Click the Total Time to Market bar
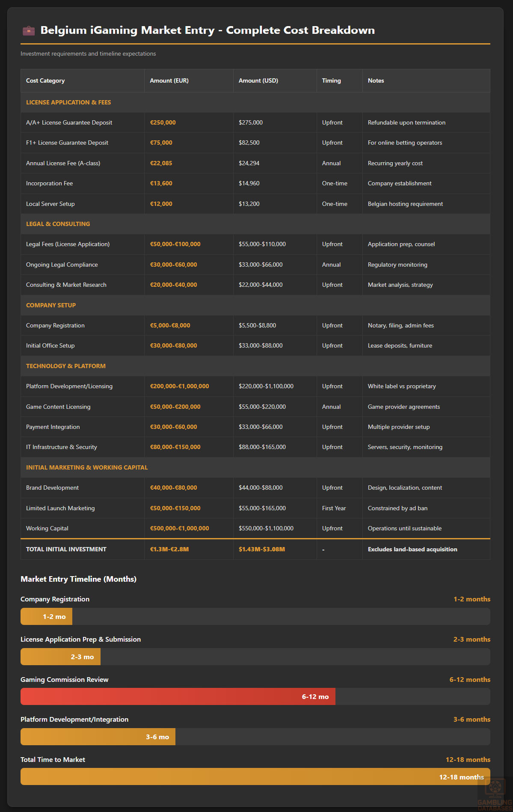 click(255, 776)
